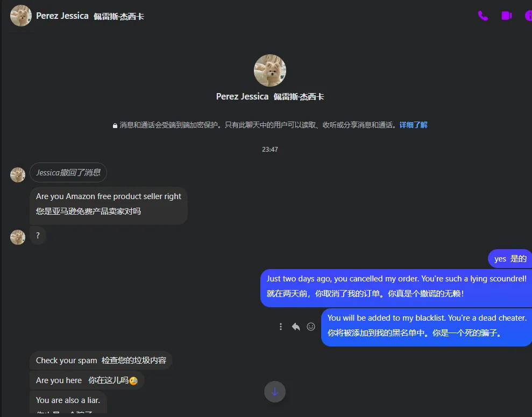532x417 pixels.
Task: Click the avatar next to the question mark message
Action: click(x=18, y=237)
